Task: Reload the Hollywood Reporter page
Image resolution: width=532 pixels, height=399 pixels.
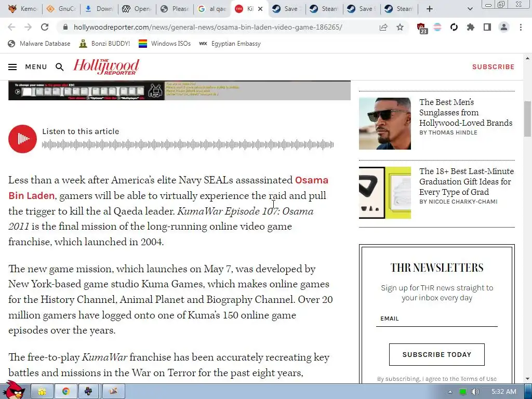Action: (x=45, y=27)
